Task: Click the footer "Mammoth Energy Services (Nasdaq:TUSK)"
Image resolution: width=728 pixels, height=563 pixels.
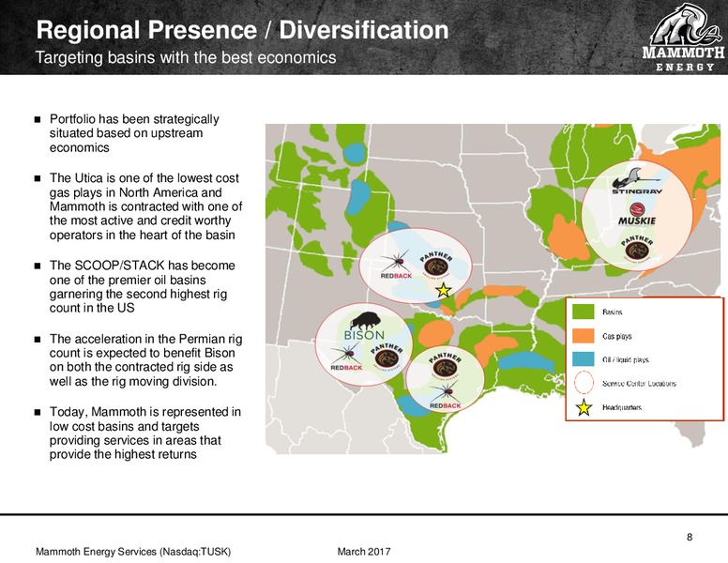Action: click(133, 552)
